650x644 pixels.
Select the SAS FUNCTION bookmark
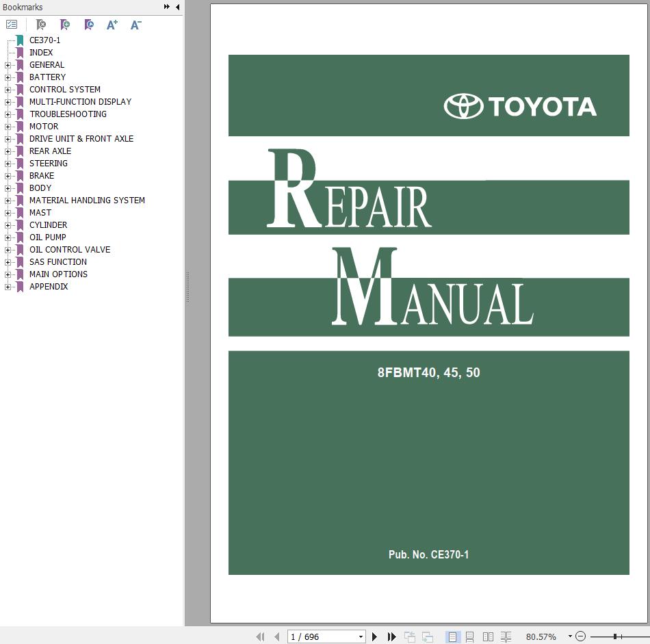point(57,261)
